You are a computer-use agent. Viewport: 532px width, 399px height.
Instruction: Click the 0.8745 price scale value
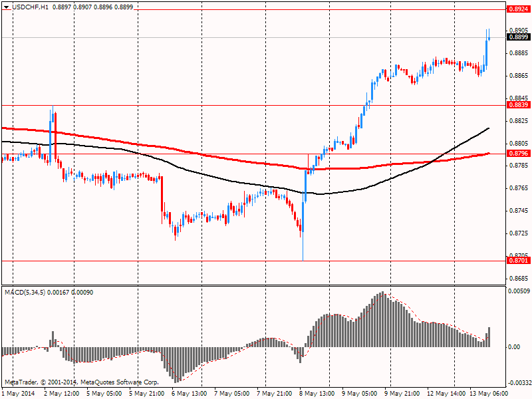(519, 211)
